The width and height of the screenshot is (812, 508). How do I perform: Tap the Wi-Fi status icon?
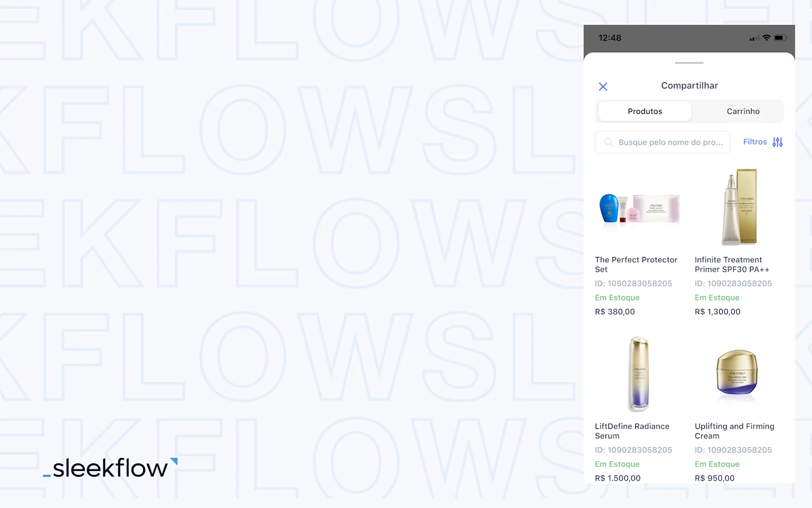pyautogui.click(x=767, y=38)
